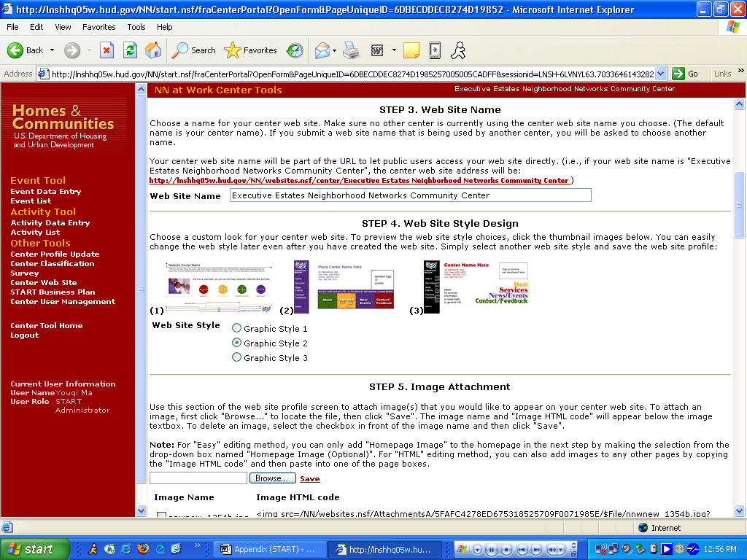Click the Logout link
The height and width of the screenshot is (560, 747).
[x=25, y=335]
